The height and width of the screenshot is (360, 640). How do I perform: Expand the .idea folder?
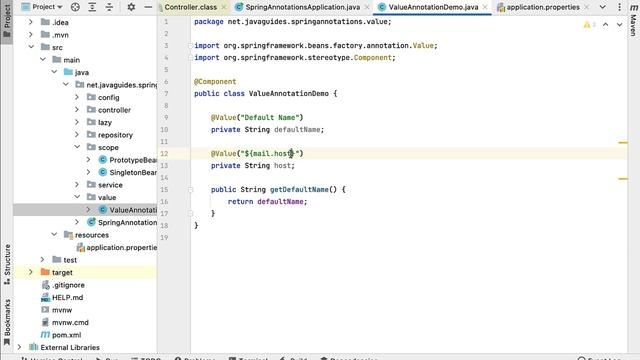[31, 22]
